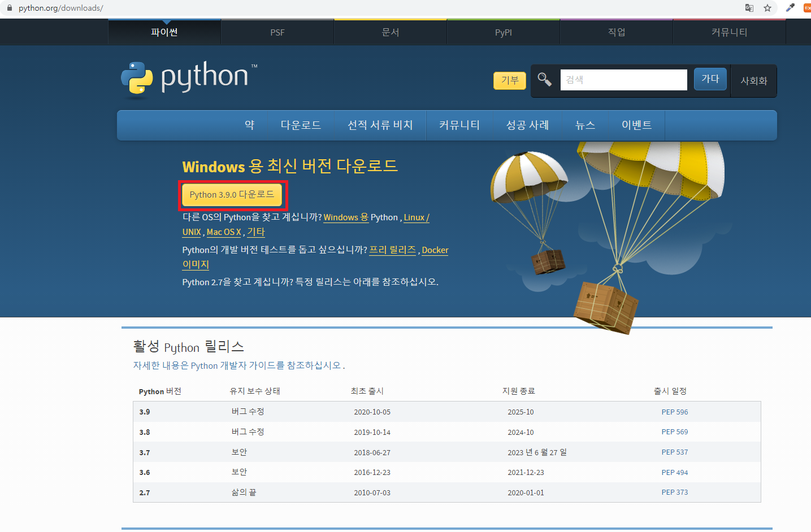Click version 3.9 in the table
This screenshot has width=811, height=532.
(x=145, y=412)
